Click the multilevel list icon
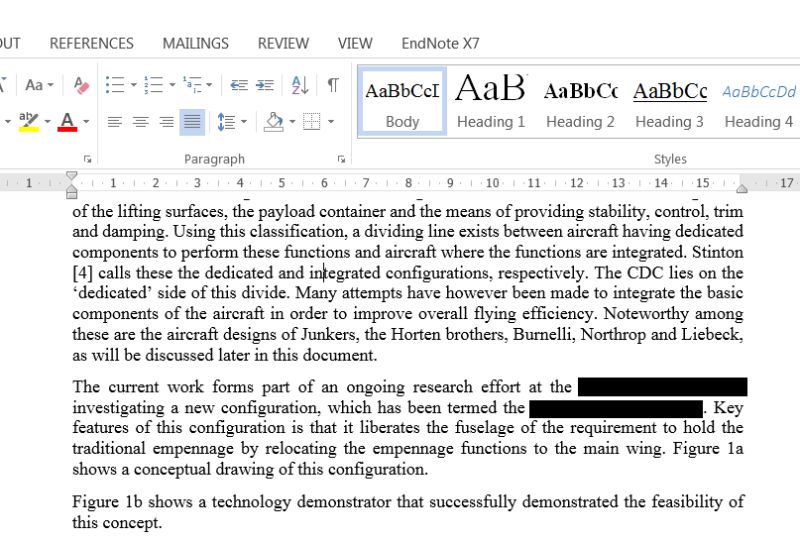 [x=192, y=85]
